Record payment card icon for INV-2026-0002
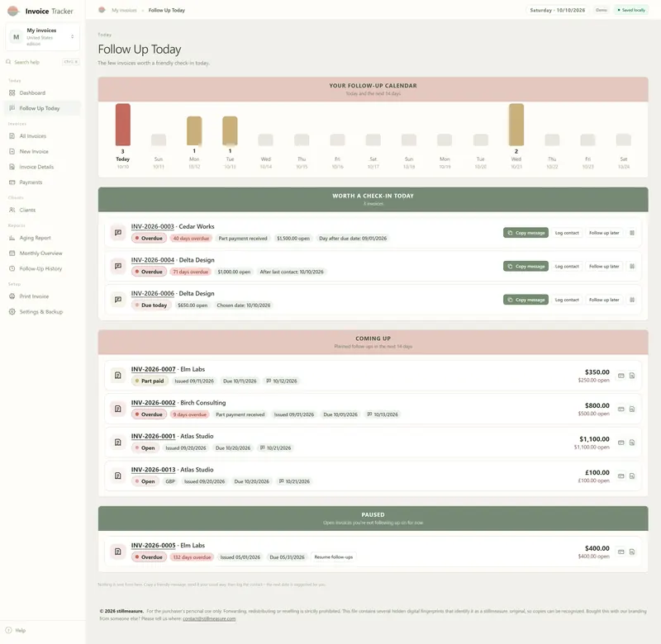The width and height of the screenshot is (661, 644). tap(621, 409)
